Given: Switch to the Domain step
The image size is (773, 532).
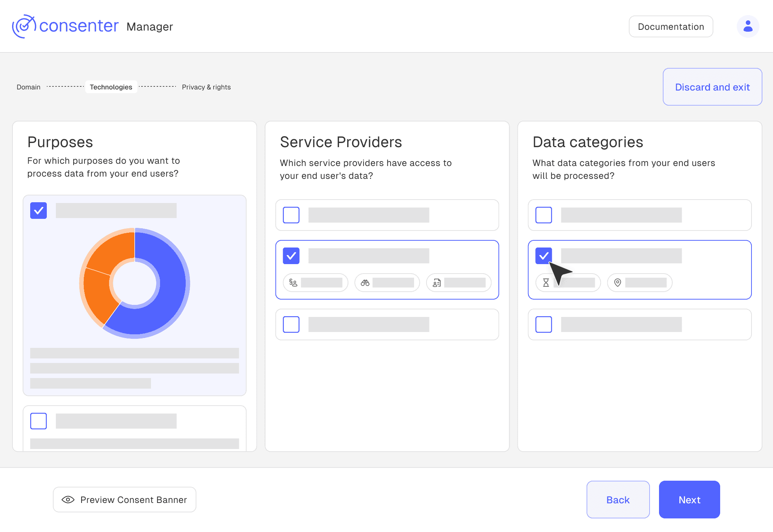Looking at the screenshot, I should [28, 87].
